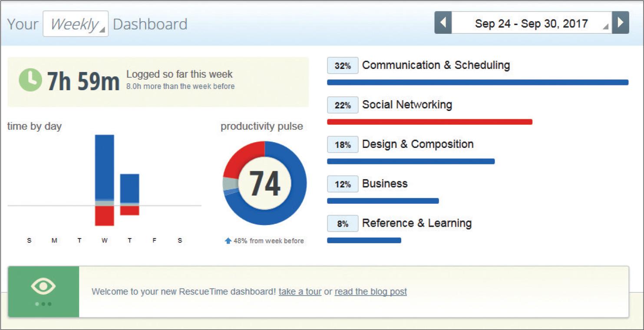Screen dimensions: 644x330
Task: Click the productivity pulse score 74
Action: pos(264,183)
